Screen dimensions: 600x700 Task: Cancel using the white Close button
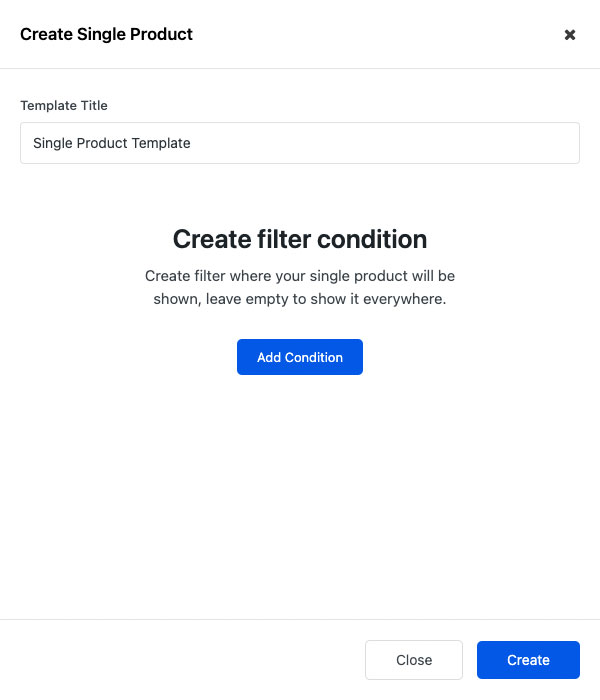tap(414, 660)
